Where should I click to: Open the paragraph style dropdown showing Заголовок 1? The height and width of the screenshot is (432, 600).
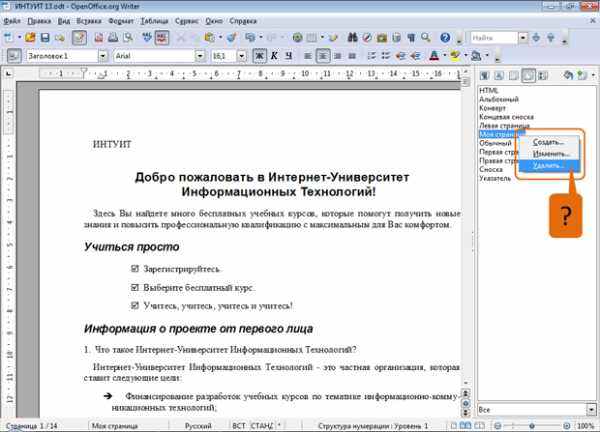coord(103,56)
